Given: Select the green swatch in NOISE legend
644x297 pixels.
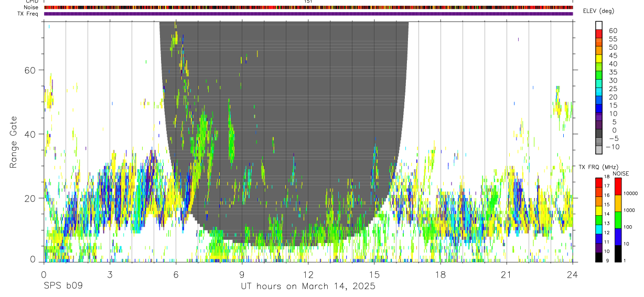Looking at the screenshot, I should pyautogui.click(x=617, y=220).
